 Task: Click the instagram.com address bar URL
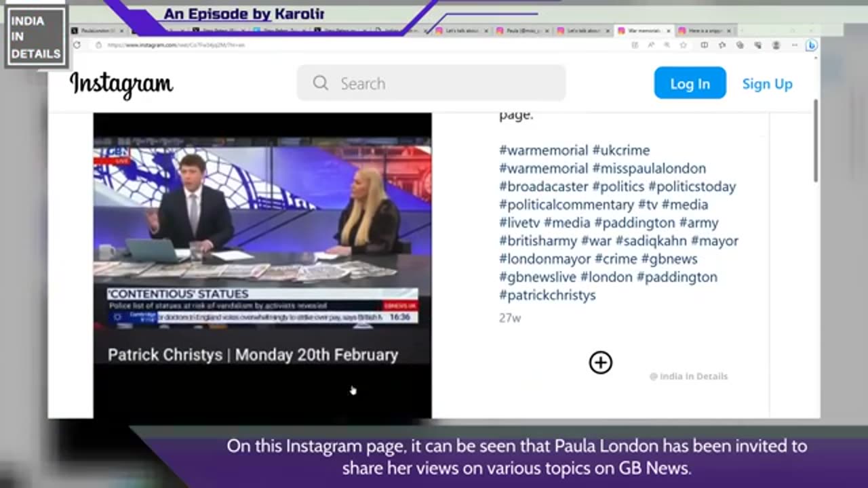[176, 45]
